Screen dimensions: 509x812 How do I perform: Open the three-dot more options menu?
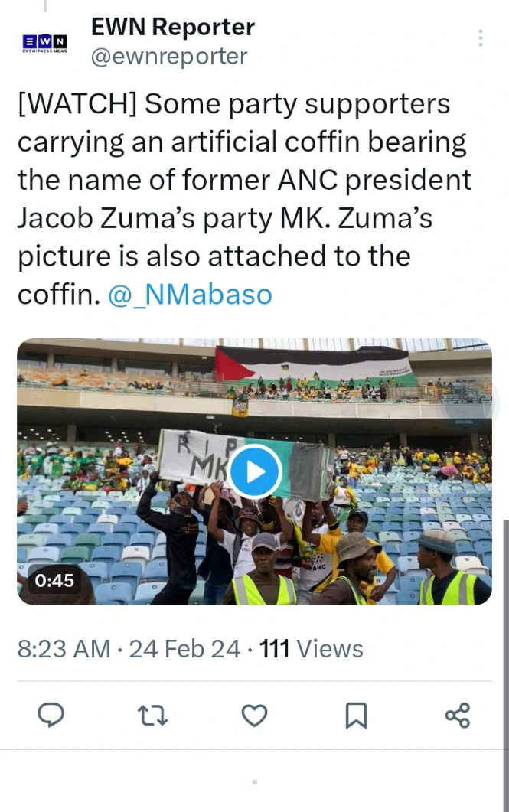click(x=481, y=38)
